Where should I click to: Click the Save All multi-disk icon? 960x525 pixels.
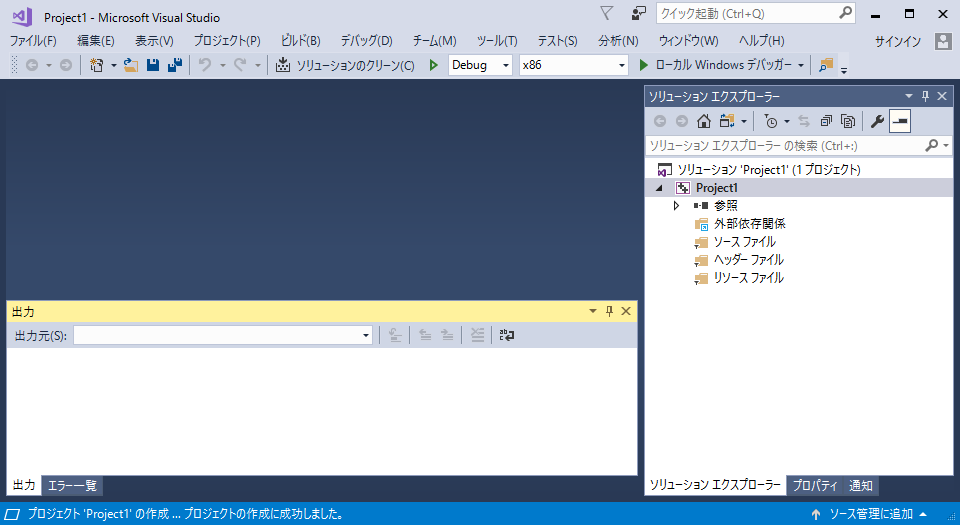tap(175, 65)
